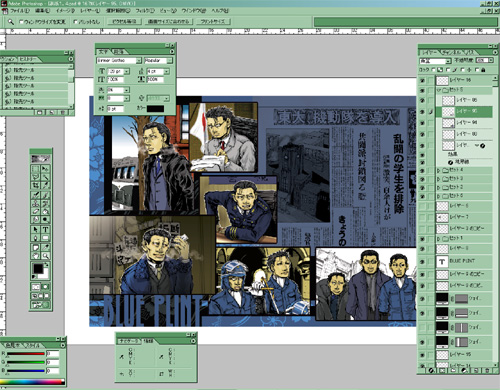
Task: Click the ピクセル等倍 button
Action: coord(124,22)
